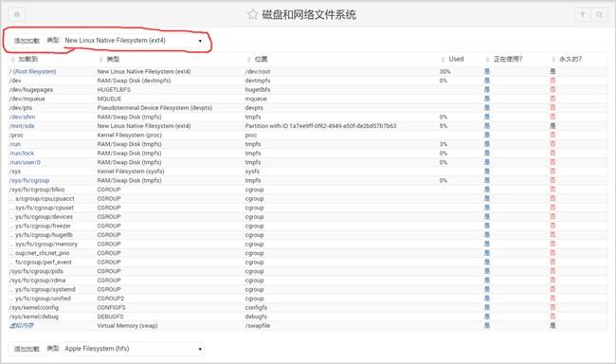Click the CGROUP2 type cell
Screen dimensions: 616x364
[110, 299]
